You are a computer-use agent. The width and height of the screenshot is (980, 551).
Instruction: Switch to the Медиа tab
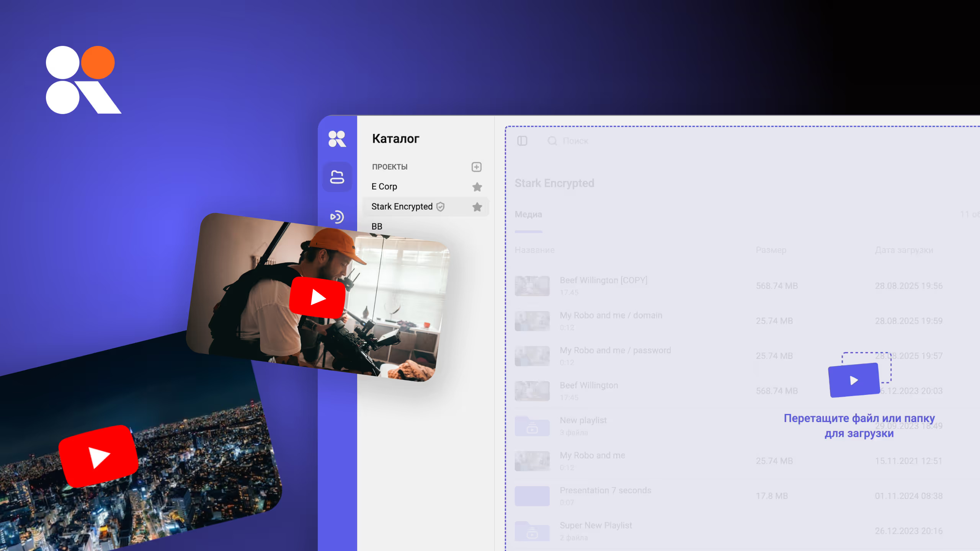pyautogui.click(x=528, y=214)
